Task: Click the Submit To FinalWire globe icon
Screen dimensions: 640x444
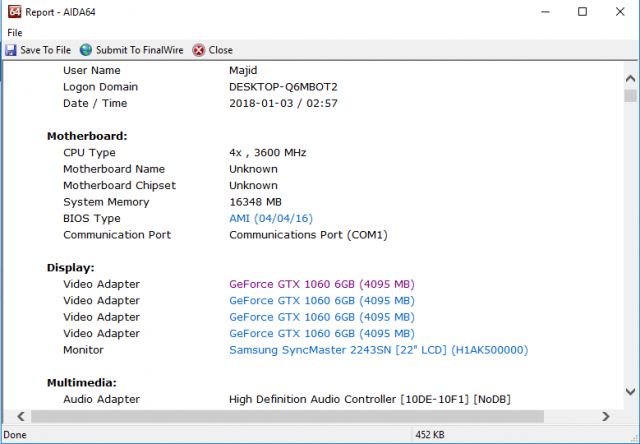Action: tap(86, 50)
